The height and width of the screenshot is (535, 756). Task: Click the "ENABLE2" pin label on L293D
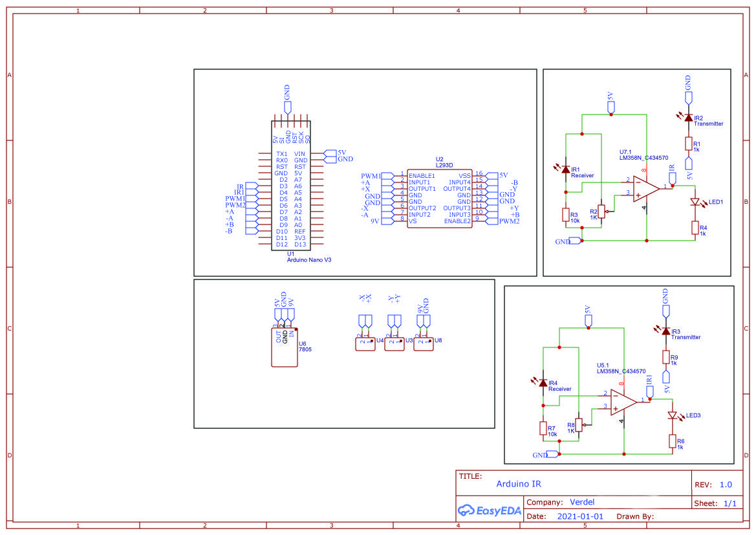coord(457,221)
